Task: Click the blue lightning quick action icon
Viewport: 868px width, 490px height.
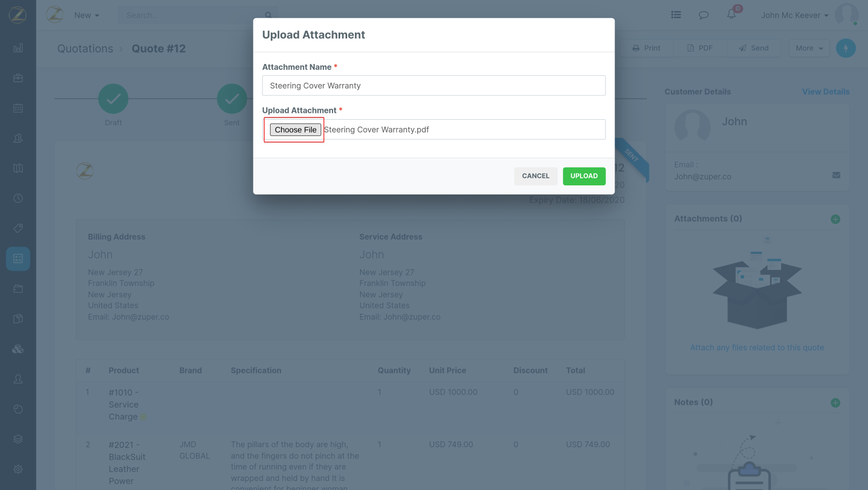Action: tap(846, 48)
